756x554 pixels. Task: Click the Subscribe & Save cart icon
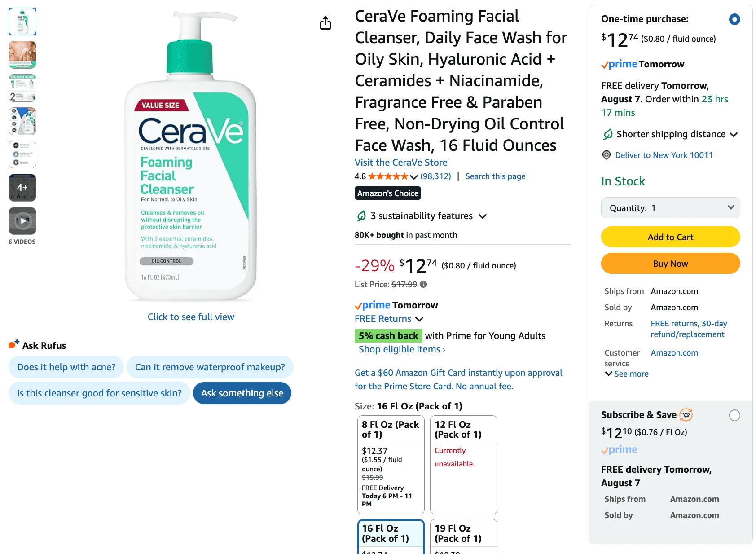click(x=686, y=415)
